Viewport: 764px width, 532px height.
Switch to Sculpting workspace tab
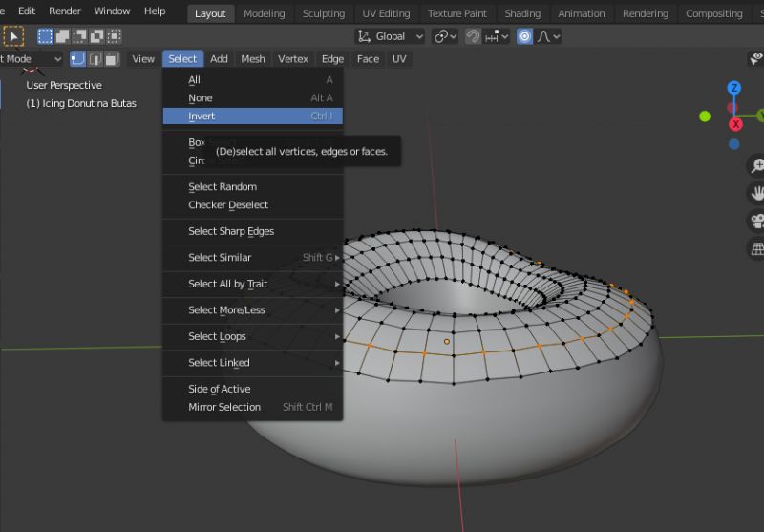point(324,13)
